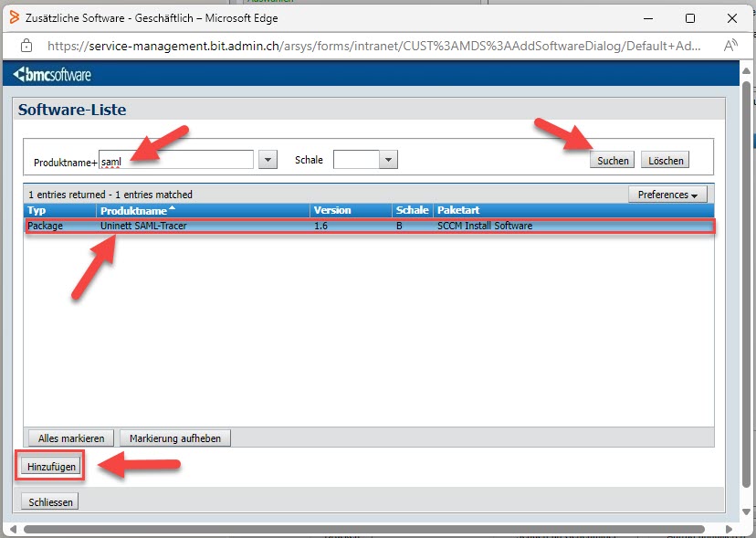Click the BMC icon in the title bar
756x538 pixels.
15,18
